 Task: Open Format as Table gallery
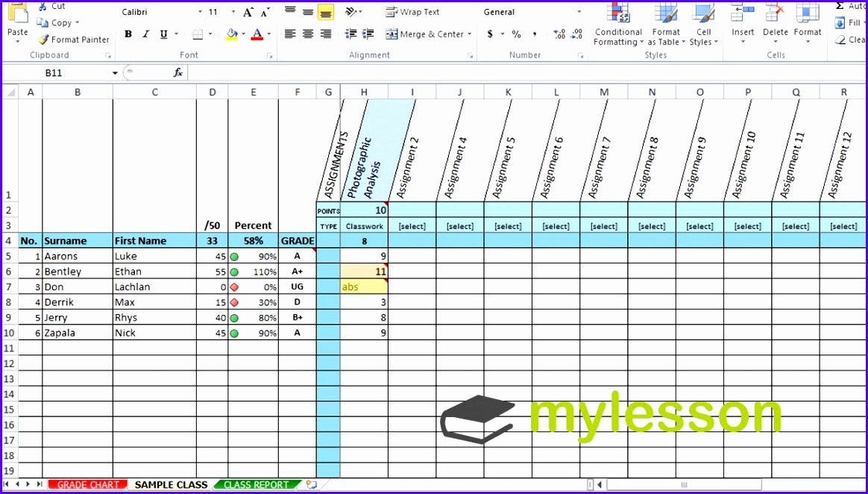click(x=666, y=24)
